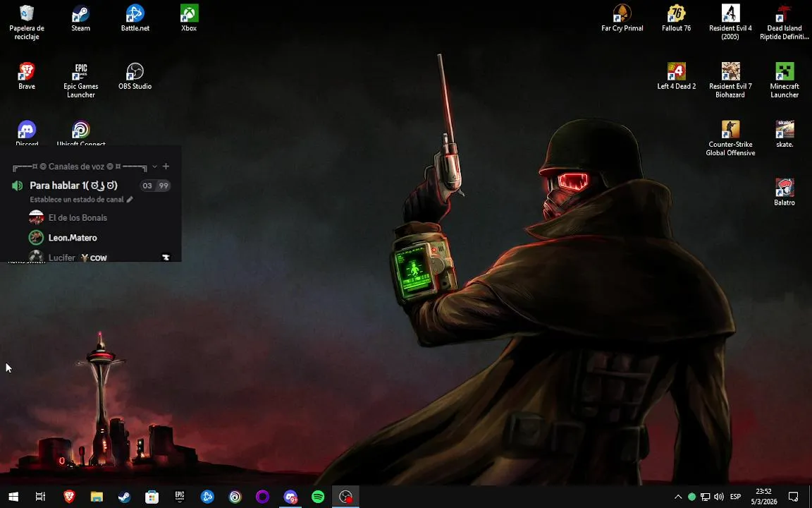812x508 pixels.
Task: Click the pencil icon beside channel status
Action: point(130,200)
